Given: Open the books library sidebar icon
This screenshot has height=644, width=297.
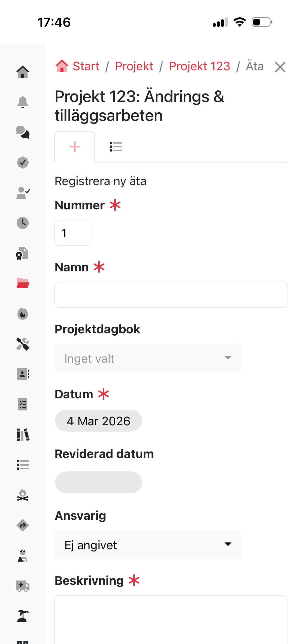Looking at the screenshot, I should (23, 435).
